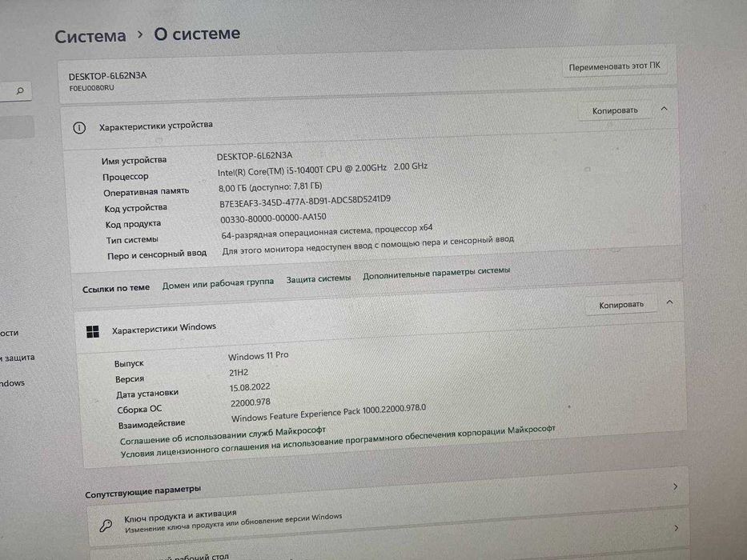Click processor value Intel Core i5-10400T
747x560 pixels.
click(322, 169)
